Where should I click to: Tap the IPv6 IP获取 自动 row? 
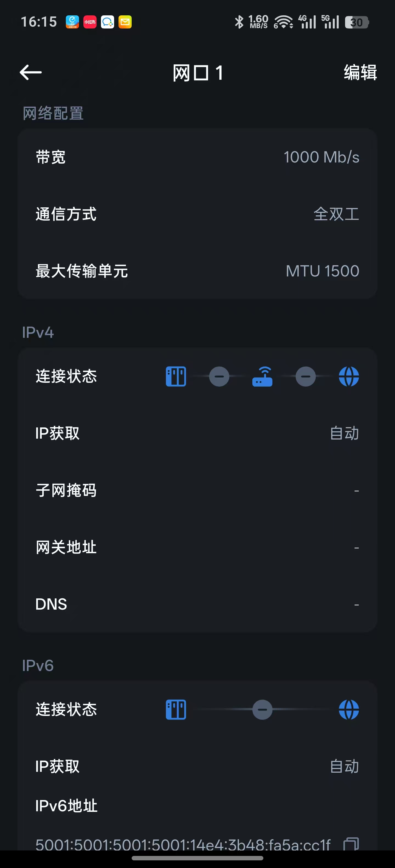(197, 766)
